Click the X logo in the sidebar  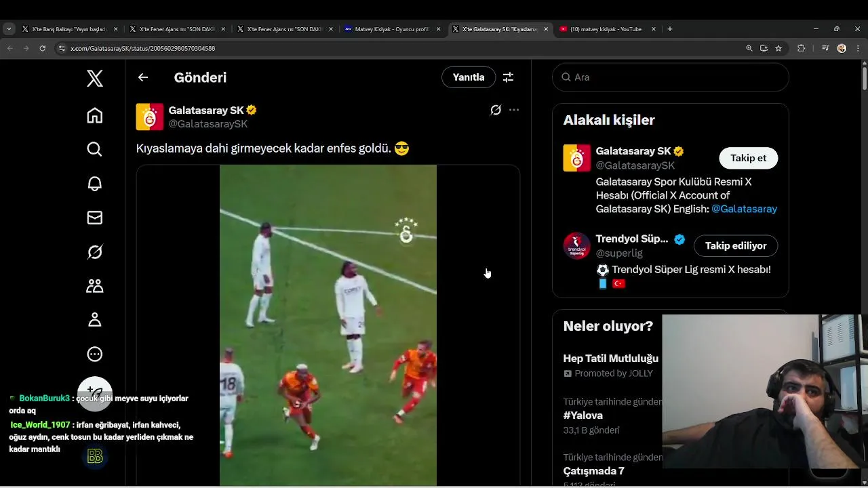point(95,78)
